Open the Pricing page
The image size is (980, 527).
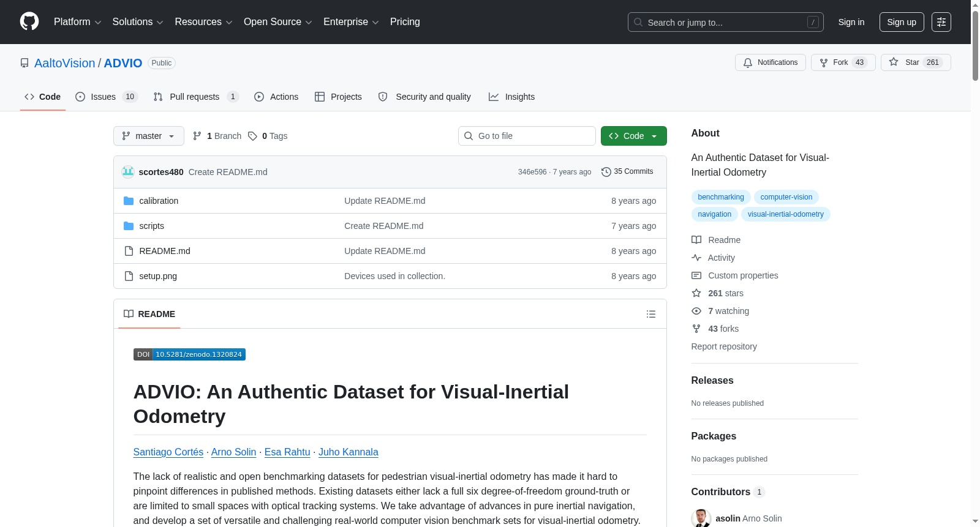[405, 22]
